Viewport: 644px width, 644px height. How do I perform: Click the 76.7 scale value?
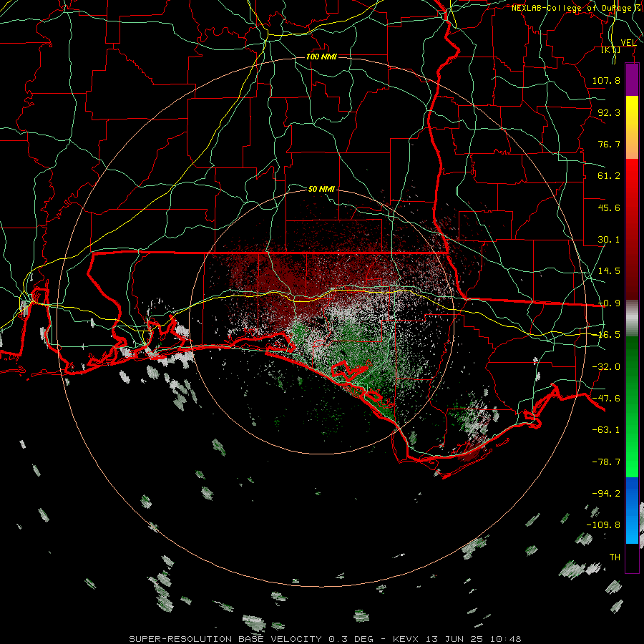pos(609,144)
